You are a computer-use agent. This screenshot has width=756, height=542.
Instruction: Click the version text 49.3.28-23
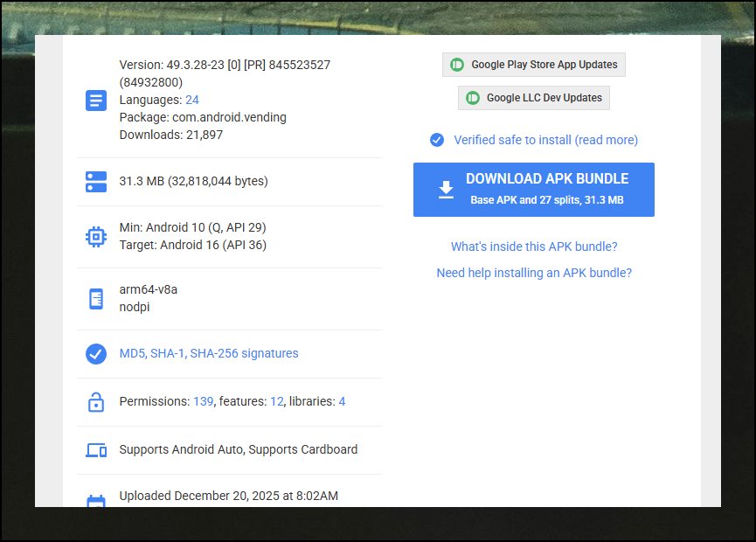coord(195,65)
